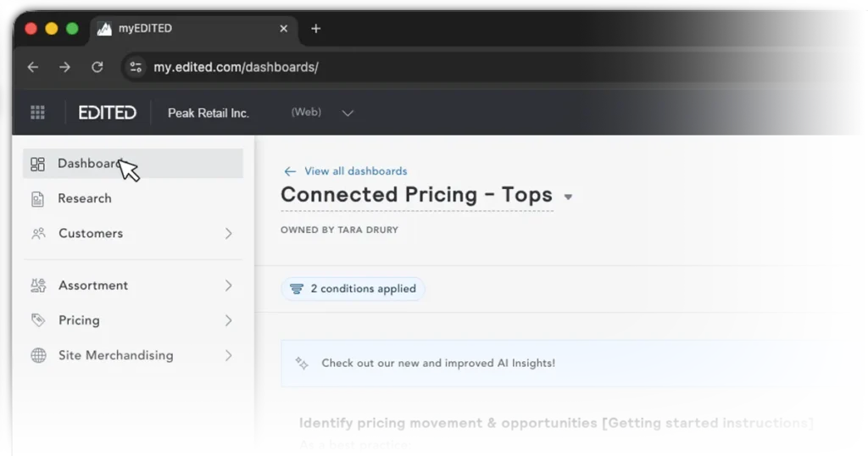Image resolution: width=868 pixels, height=456 pixels.
Task: Open the Connected Pricing - Tops title dropdown
Action: click(x=568, y=197)
